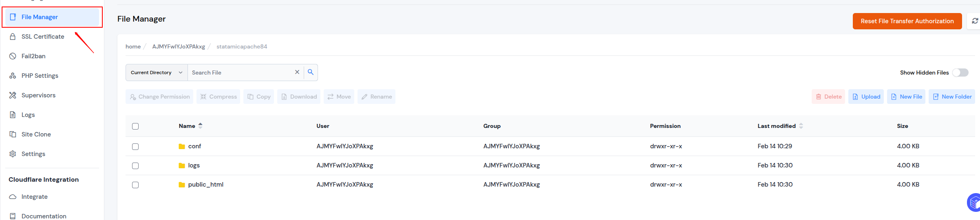Check the select-all checkbox in header

click(135, 126)
